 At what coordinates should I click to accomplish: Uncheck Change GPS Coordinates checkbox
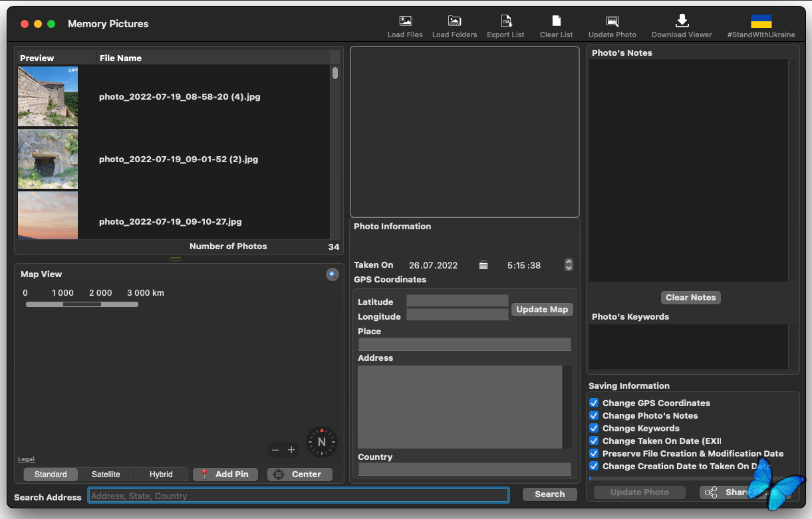point(594,403)
